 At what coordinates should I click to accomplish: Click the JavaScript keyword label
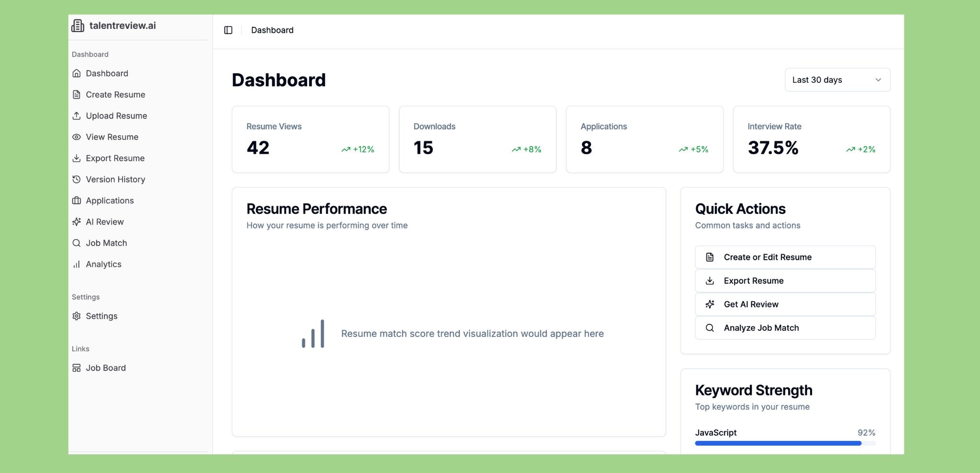pos(716,432)
